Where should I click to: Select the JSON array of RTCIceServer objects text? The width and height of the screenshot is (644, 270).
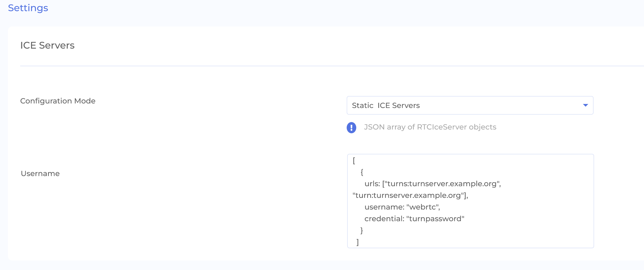431,127
